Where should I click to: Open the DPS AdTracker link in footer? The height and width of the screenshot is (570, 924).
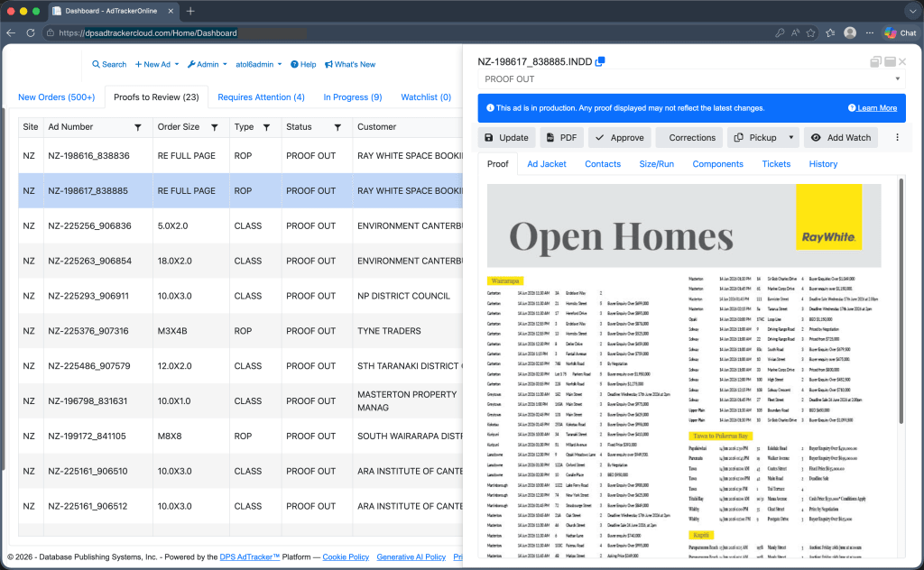tap(249, 557)
